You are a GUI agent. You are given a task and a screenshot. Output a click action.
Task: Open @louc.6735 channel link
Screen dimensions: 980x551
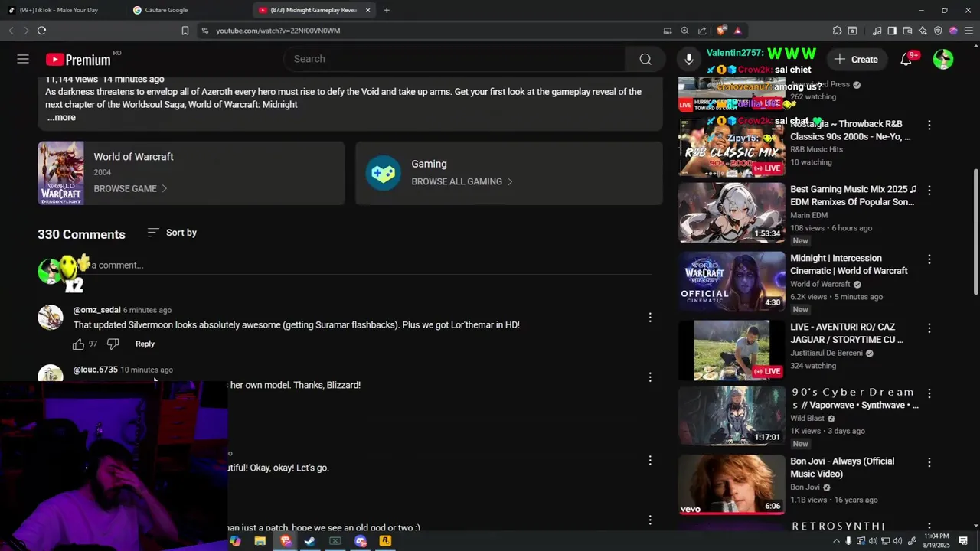tap(96, 370)
